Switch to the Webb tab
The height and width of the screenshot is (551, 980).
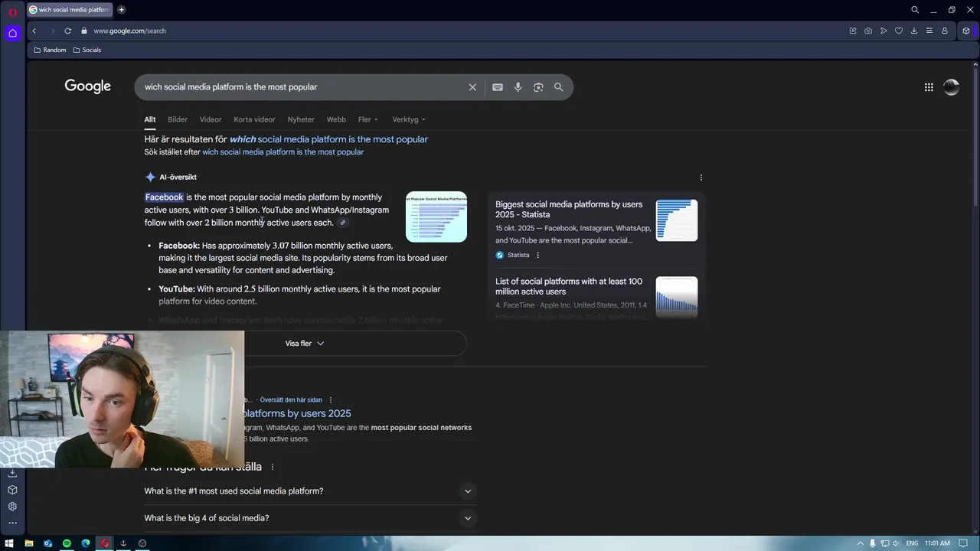click(336, 119)
